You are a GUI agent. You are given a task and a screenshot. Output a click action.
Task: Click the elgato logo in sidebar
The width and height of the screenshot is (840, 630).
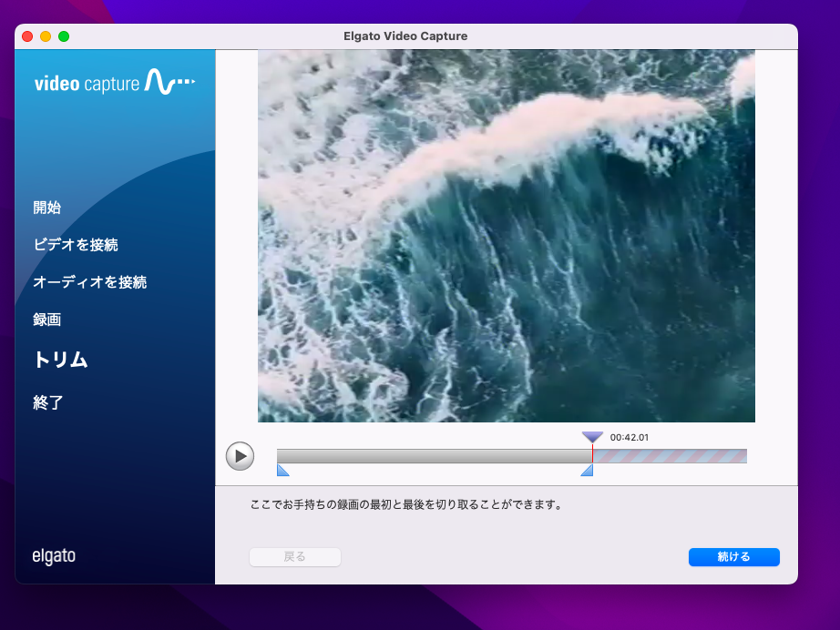(54, 556)
